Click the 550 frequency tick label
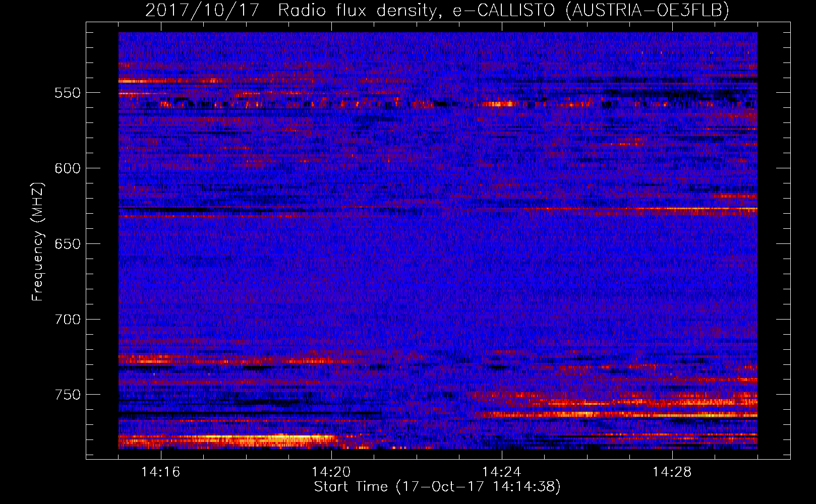 tap(68, 93)
